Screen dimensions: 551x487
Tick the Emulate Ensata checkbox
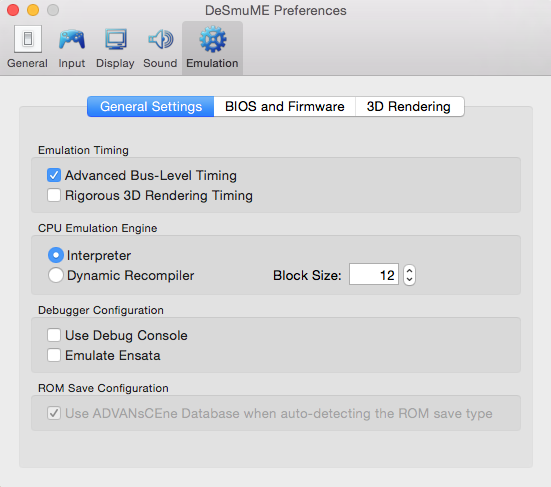(x=54, y=355)
